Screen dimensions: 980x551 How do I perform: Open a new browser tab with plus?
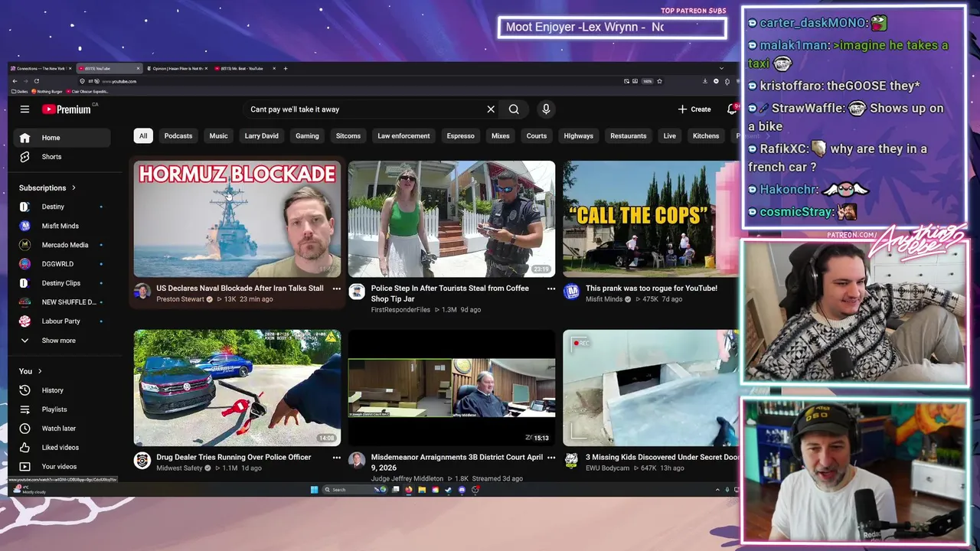tap(286, 68)
